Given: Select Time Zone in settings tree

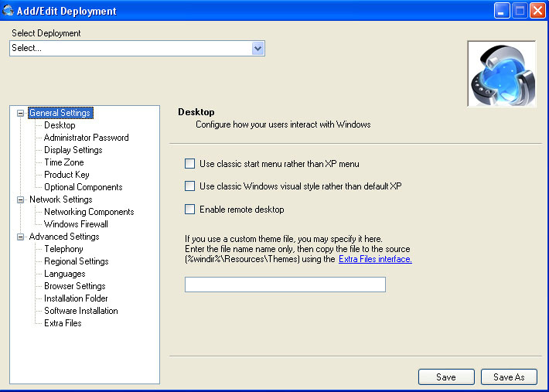Looking at the screenshot, I should click(x=63, y=162).
